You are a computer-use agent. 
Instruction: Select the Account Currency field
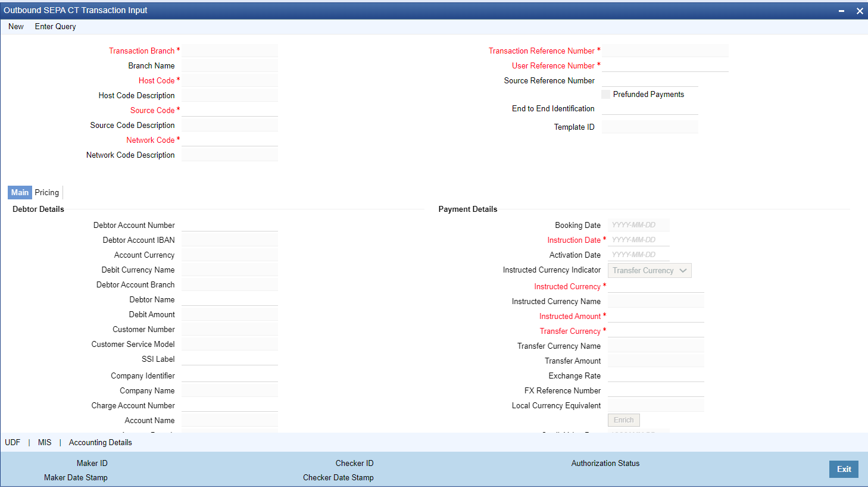pos(230,255)
